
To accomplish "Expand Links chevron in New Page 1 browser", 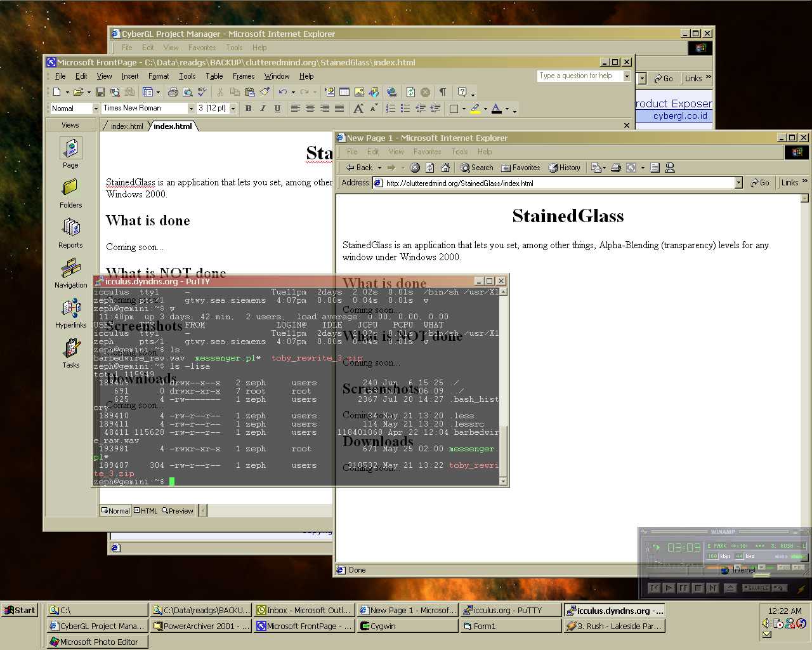I will 804,182.
